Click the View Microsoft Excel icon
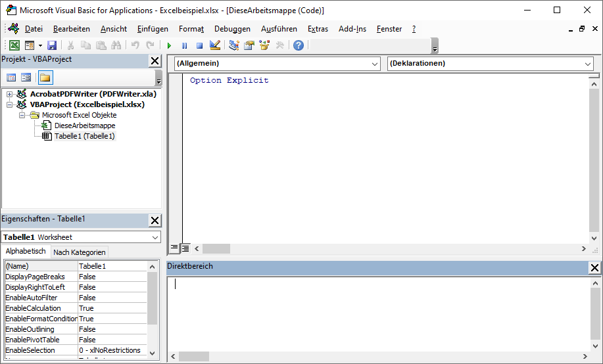This screenshot has width=603, height=364. tap(14, 45)
